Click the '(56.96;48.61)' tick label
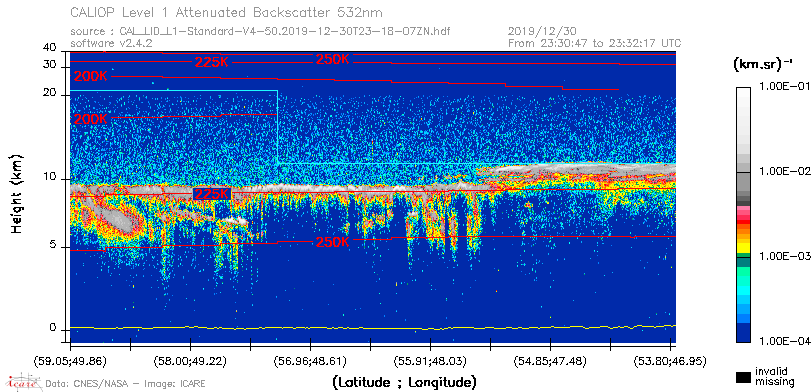811x392 pixels. 310,360
